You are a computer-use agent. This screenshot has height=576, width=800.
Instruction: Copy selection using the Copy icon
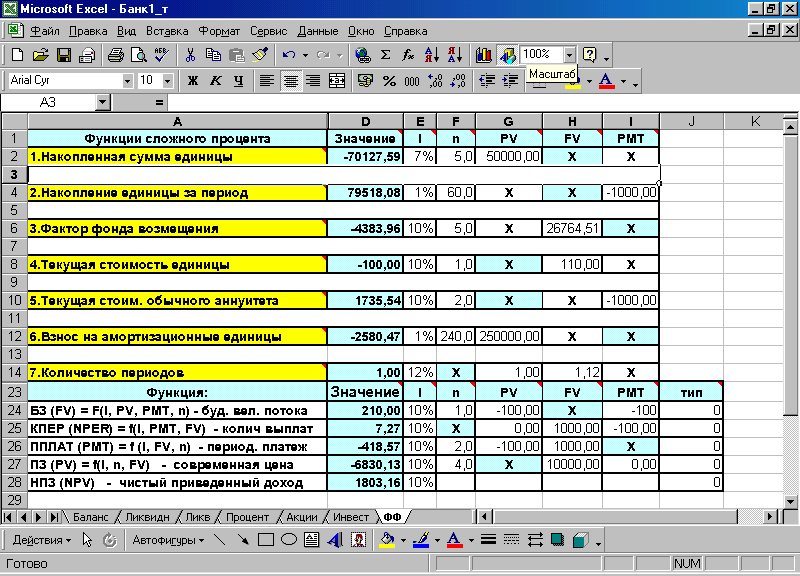coord(213,55)
